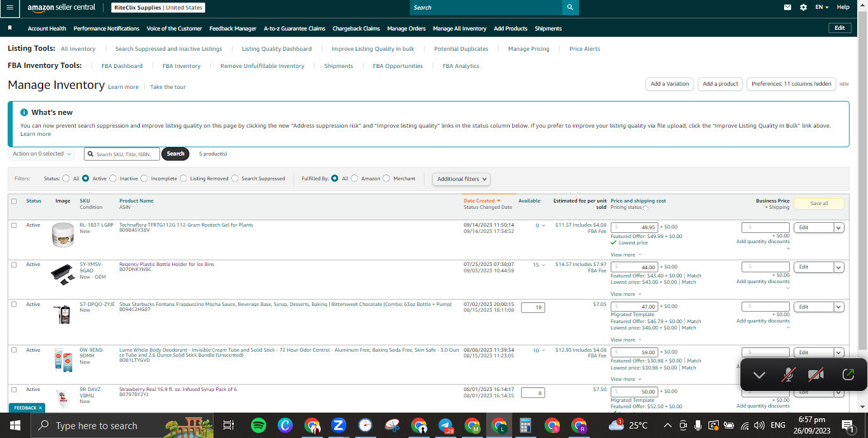
Task: Open Spotify from the taskbar
Action: (258, 425)
